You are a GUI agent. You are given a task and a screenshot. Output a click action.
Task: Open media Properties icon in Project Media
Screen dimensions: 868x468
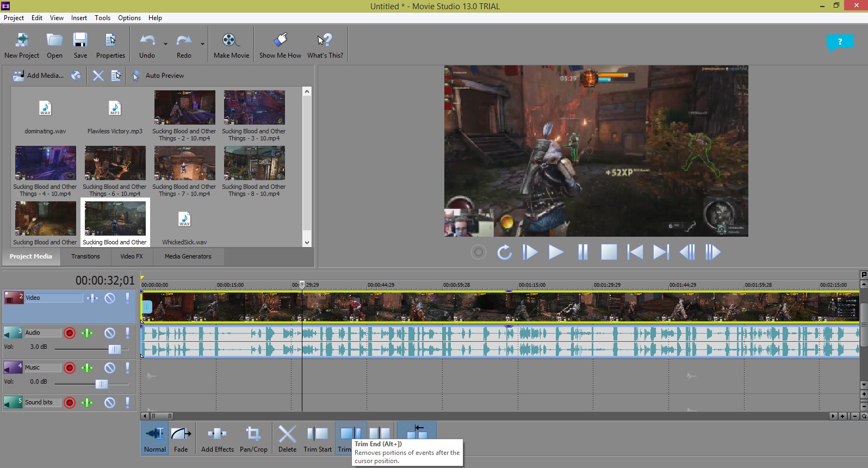(116, 76)
